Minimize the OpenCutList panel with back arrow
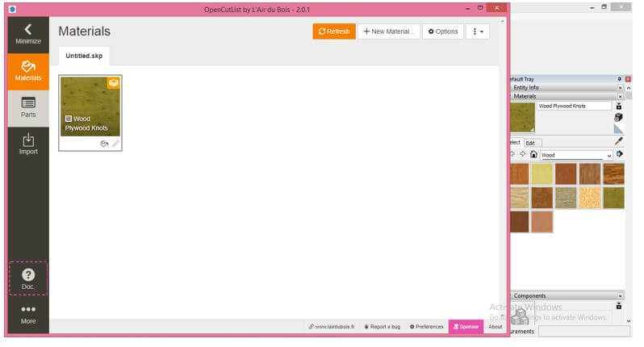Screen dimensions: 644x347 pos(28,35)
